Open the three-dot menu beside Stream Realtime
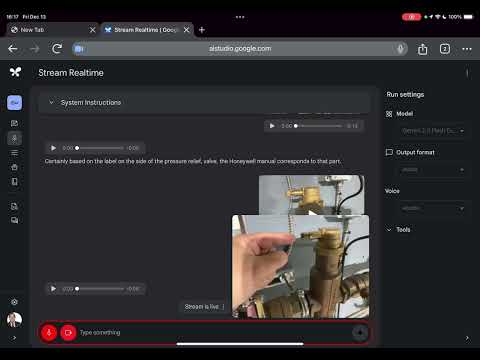The image size is (480, 360). [467, 73]
